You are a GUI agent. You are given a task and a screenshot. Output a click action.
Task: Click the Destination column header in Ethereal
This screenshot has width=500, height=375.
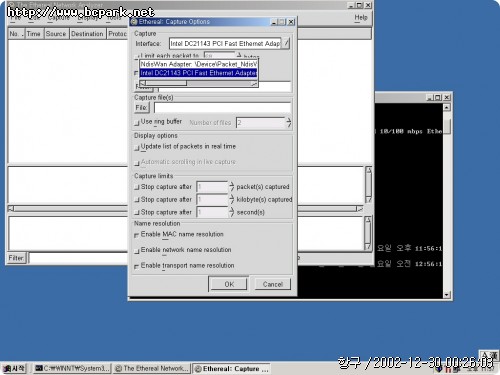[88, 34]
